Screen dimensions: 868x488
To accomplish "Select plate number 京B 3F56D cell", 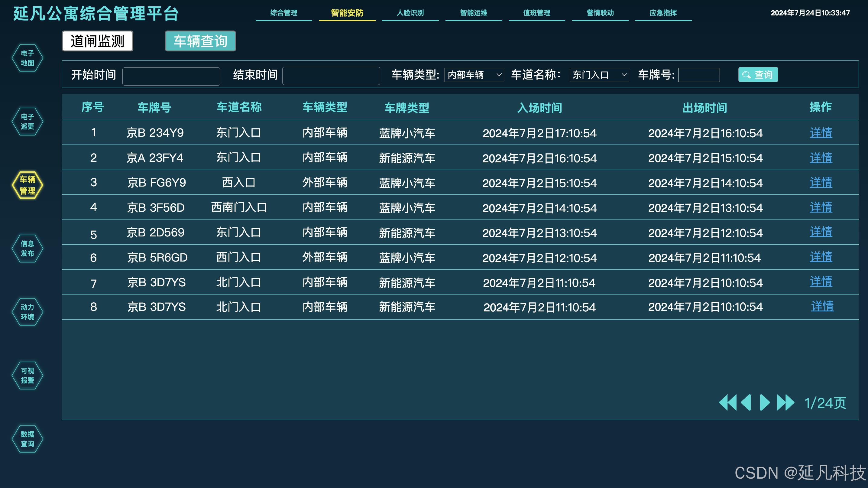I will [x=156, y=208].
